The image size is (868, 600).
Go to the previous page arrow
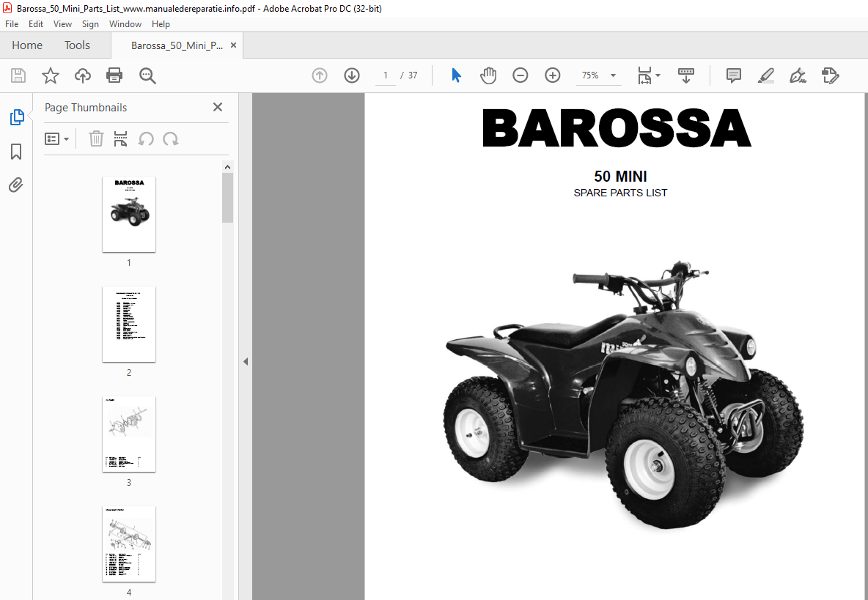point(320,75)
